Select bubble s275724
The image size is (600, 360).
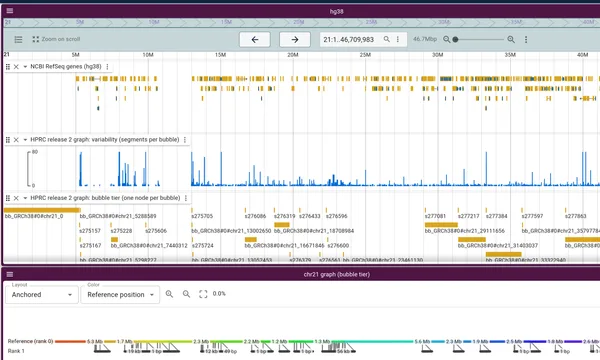point(202,245)
